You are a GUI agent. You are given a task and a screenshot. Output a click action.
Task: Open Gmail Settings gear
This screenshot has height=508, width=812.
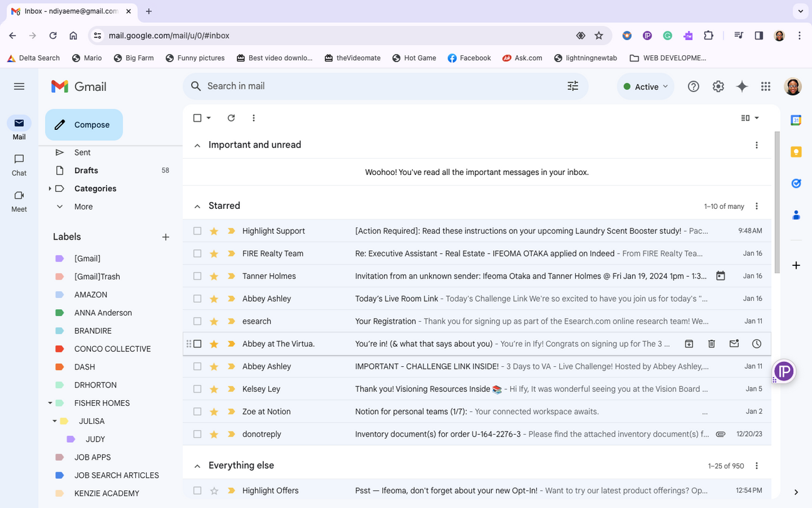pyautogui.click(x=718, y=87)
